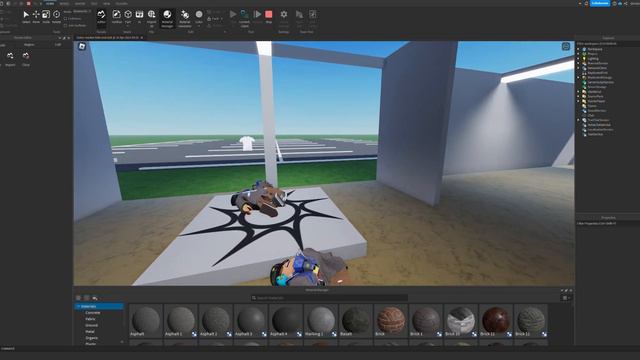Select the Basalt material thumbnail

(x=356, y=321)
